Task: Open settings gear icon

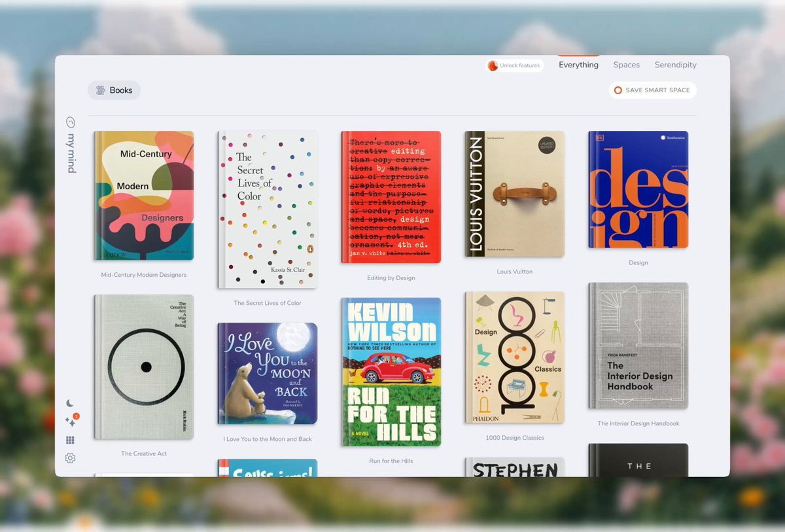Action: (70, 459)
